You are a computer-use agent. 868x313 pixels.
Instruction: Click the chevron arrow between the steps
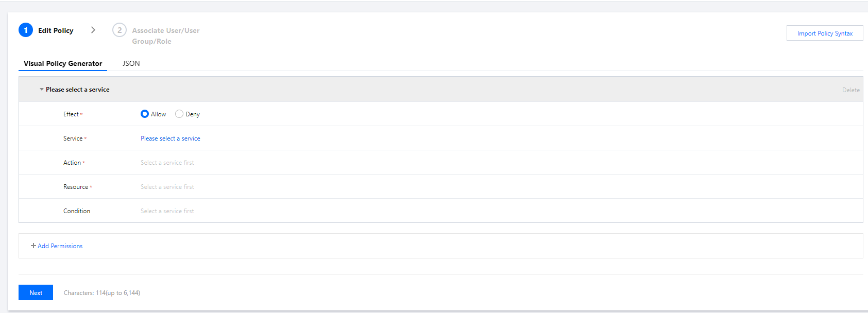click(x=93, y=30)
